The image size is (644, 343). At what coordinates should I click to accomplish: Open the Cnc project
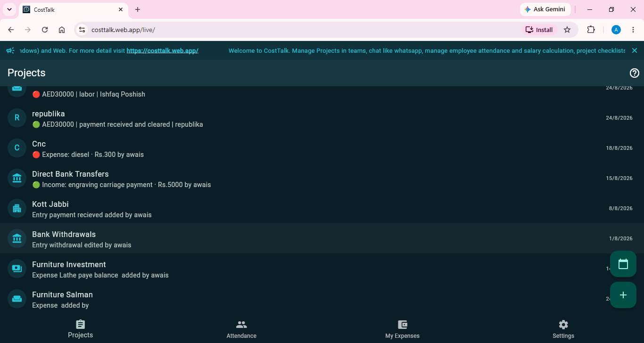322,148
